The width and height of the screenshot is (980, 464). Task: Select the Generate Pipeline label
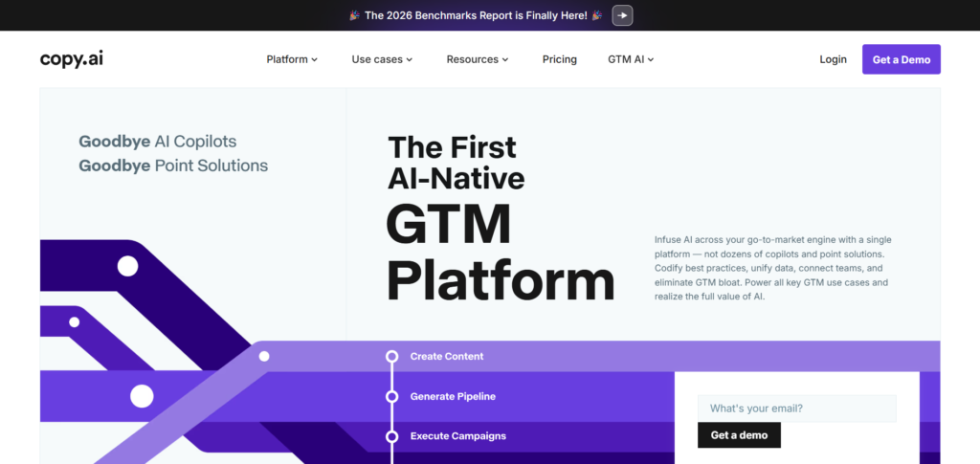point(453,396)
